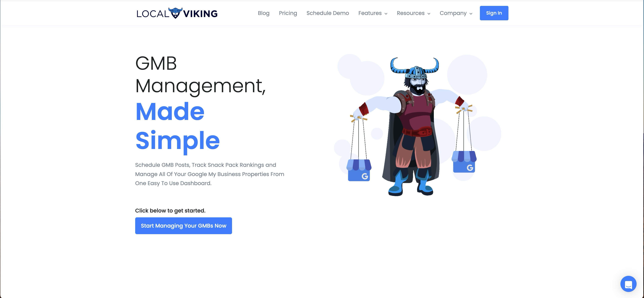Open the Schedule Demo link
Screen dimensions: 644x298
pyautogui.click(x=328, y=13)
